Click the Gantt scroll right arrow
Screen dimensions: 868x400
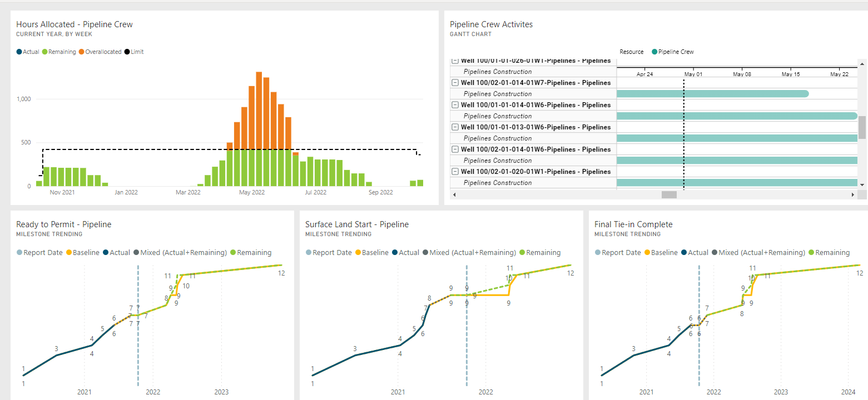click(853, 195)
